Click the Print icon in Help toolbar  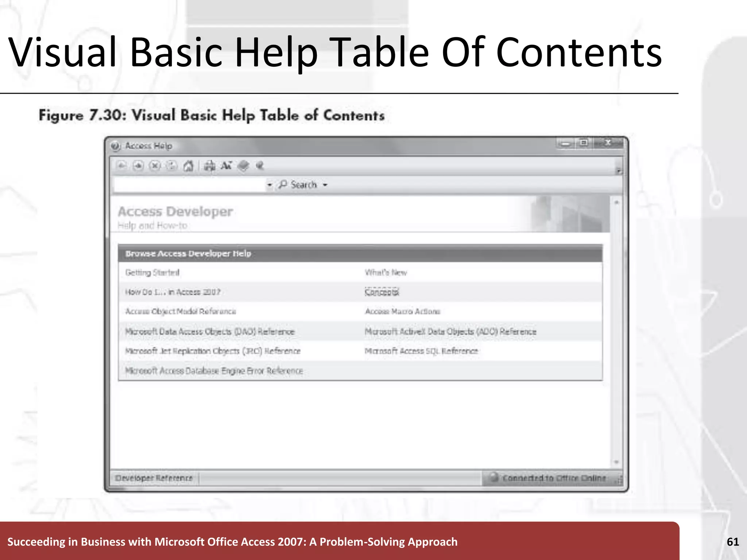pyautogui.click(x=209, y=166)
